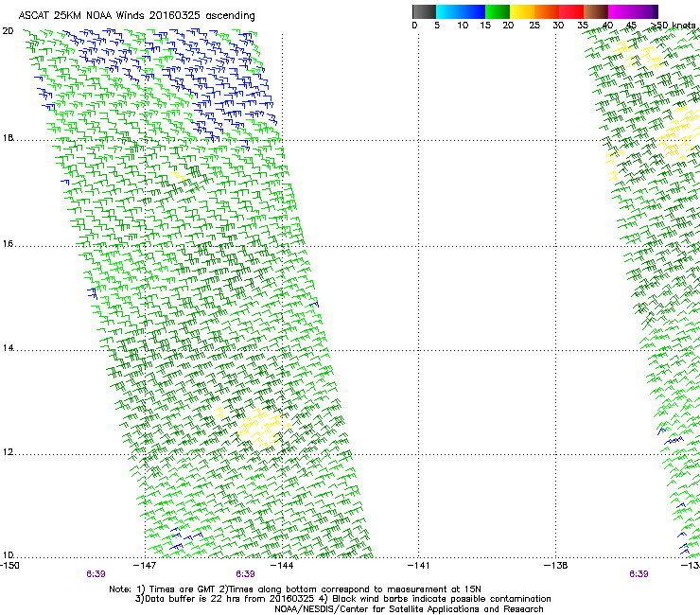Click the latitude axis label '10'
Screen dimensions: 700x615
(x=8, y=555)
